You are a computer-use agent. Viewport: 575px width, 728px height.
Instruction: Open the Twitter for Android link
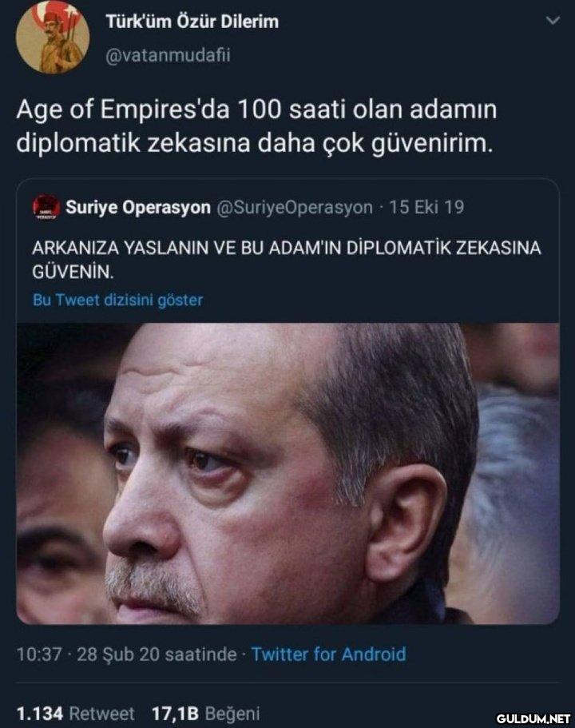click(328, 654)
